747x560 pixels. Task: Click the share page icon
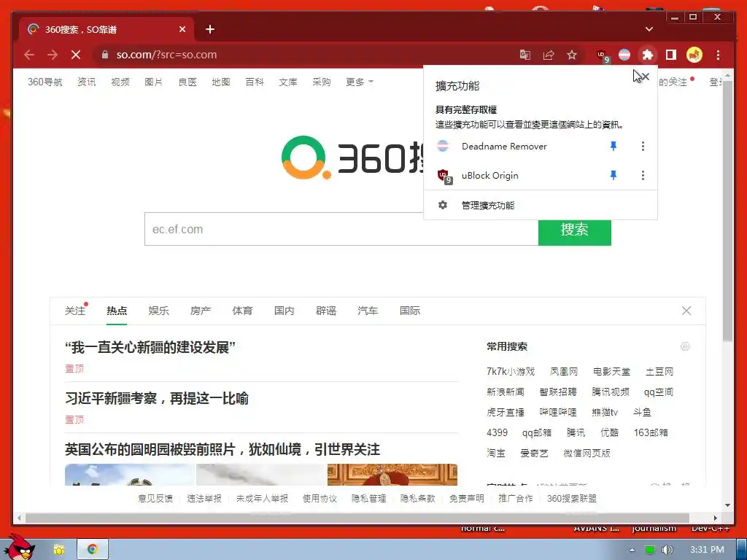click(549, 55)
